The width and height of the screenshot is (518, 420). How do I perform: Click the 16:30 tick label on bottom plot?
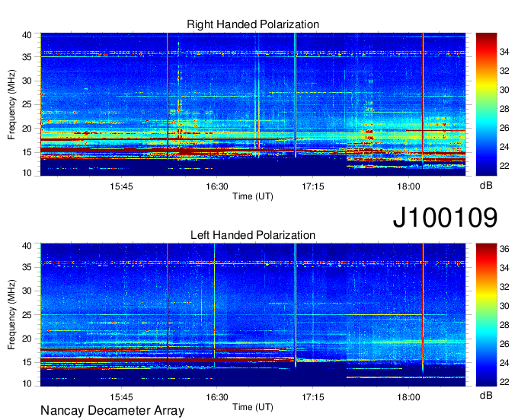[217, 397]
